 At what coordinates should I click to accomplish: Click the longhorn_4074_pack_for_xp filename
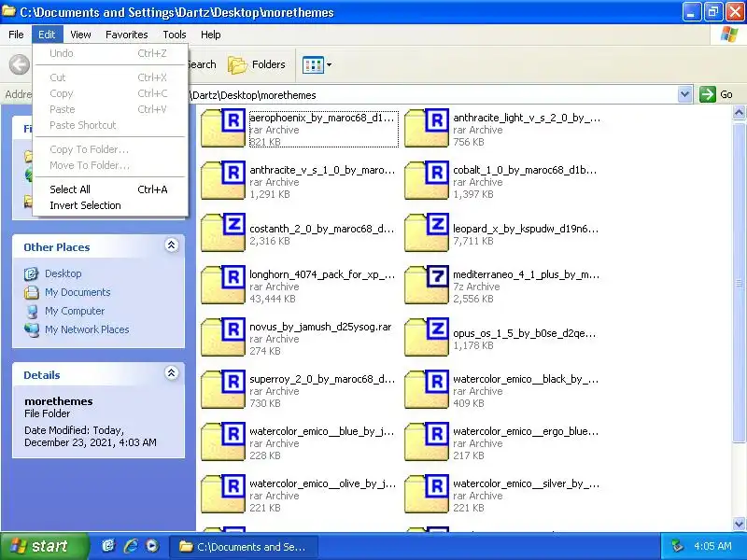322,274
